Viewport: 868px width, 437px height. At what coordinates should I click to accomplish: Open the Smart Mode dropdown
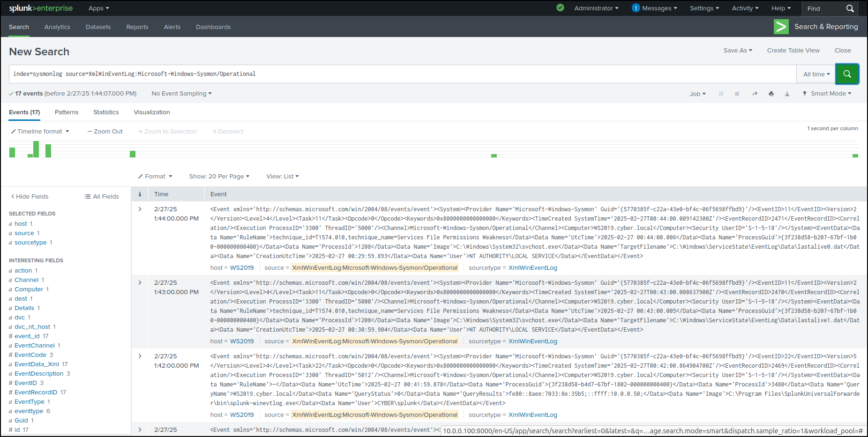pos(827,93)
